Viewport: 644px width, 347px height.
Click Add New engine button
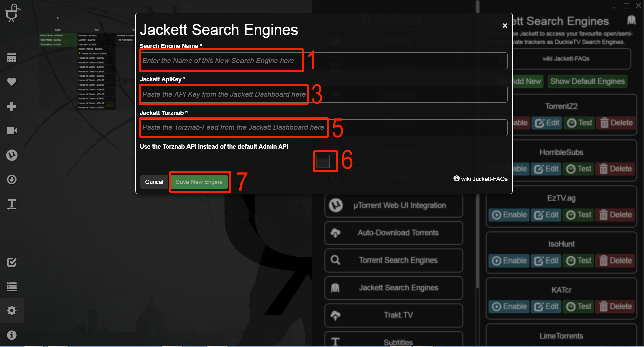point(528,81)
